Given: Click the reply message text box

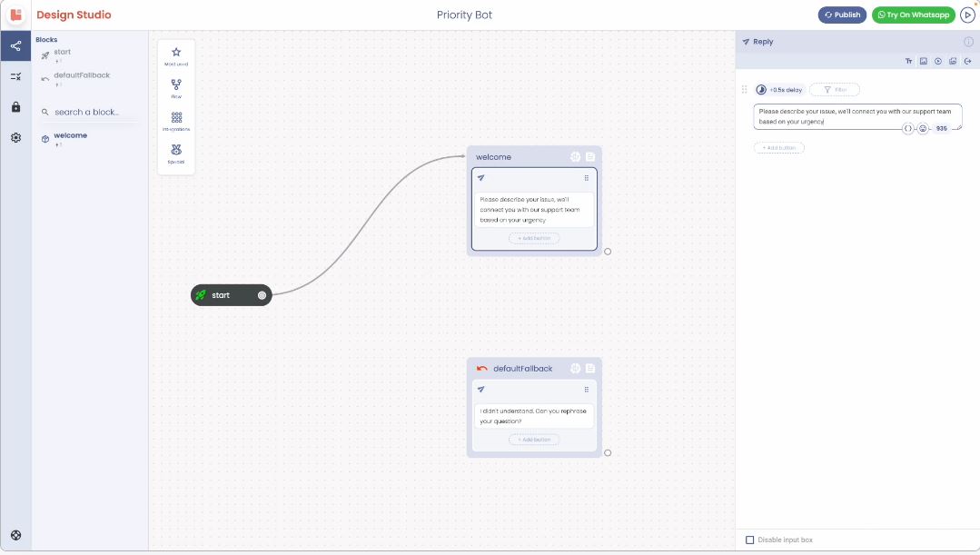Looking at the screenshot, I should coord(857,117).
